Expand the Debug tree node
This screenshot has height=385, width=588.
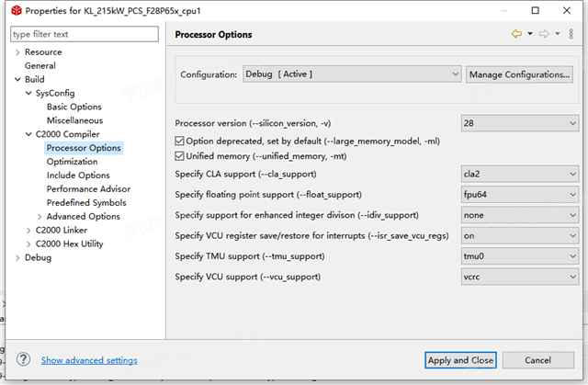(17, 258)
